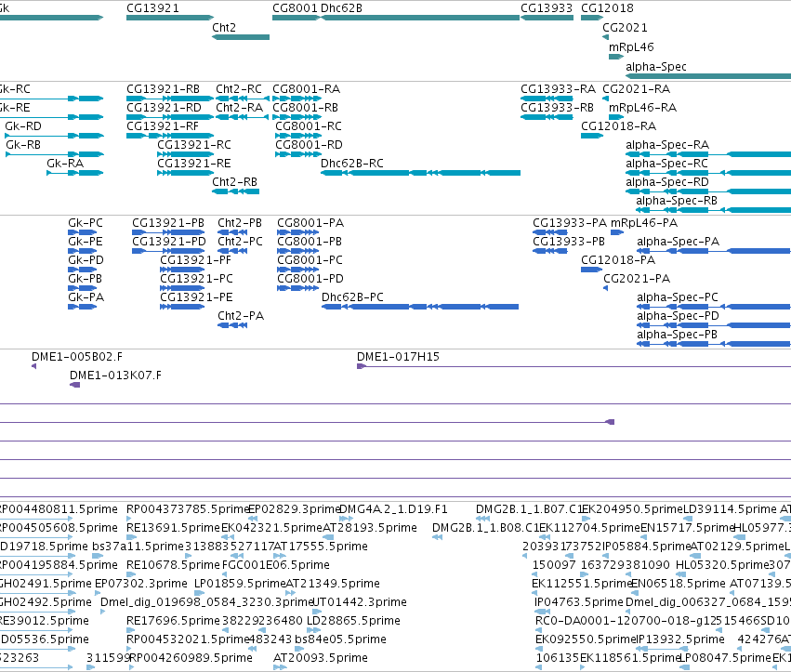Click the AT28193.5prime EST label
Image resolution: width=791 pixels, height=672 pixels.
(x=370, y=528)
